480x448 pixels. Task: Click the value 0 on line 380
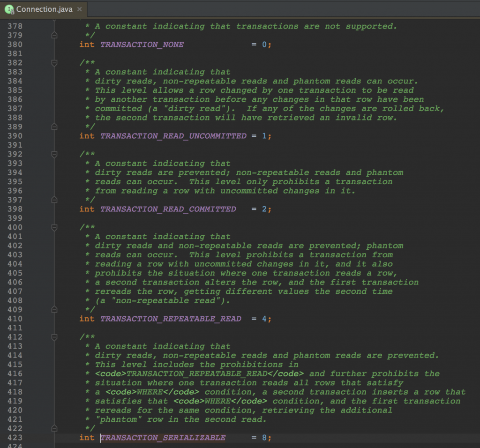(264, 45)
